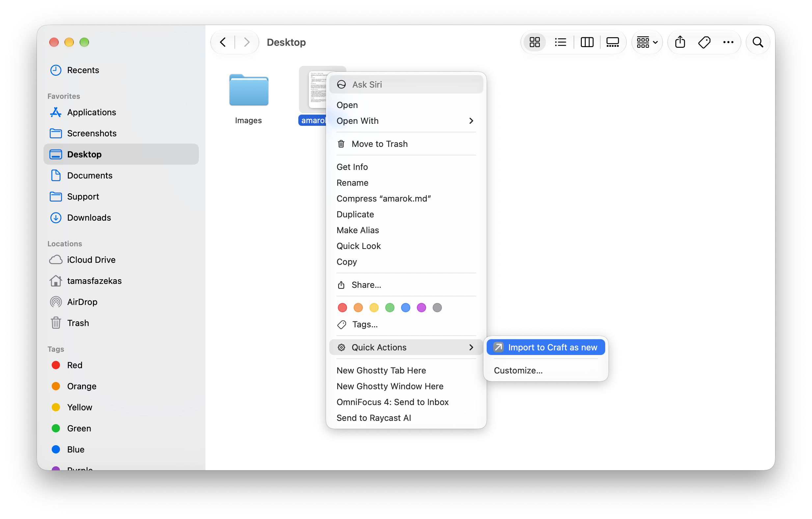Switch to gallery view

(x=612, y=42)
